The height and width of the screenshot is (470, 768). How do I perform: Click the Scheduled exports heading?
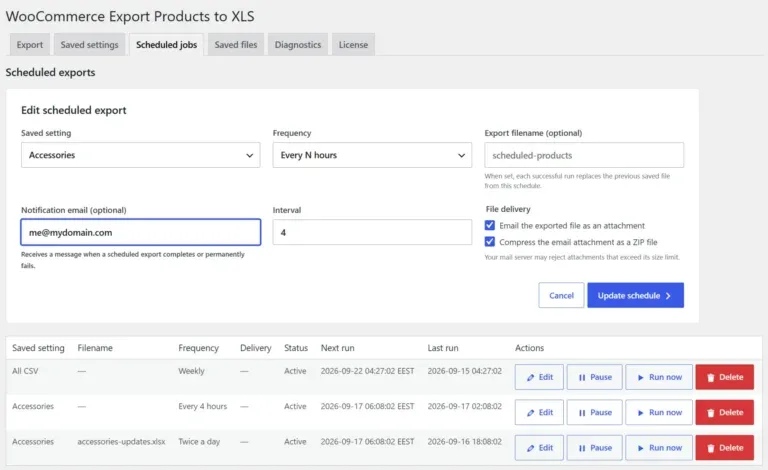coord(50,72)
